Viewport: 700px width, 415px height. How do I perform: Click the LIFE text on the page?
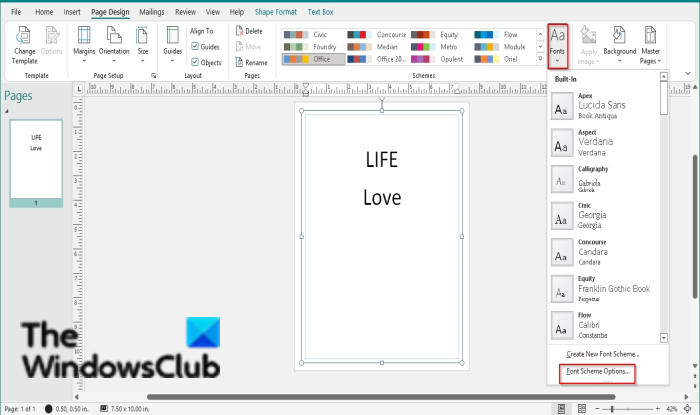coord(381,160)
